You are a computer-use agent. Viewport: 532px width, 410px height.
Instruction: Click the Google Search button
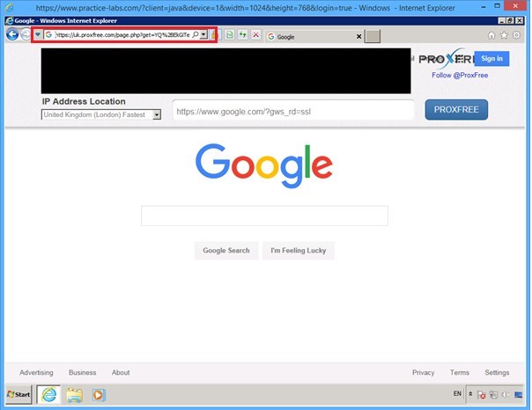(x=226, y=251)
